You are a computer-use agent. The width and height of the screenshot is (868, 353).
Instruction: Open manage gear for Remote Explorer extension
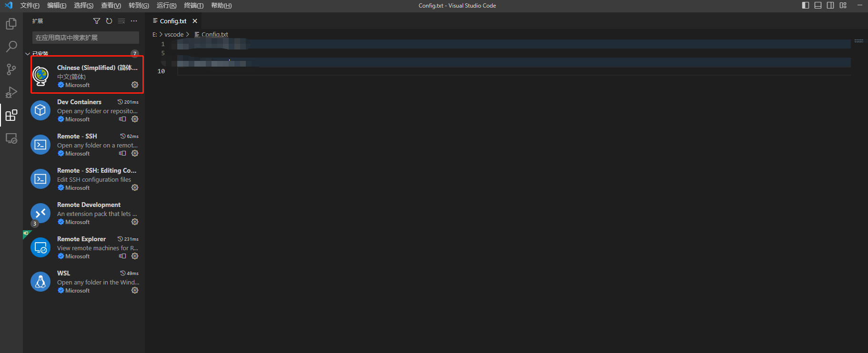tap(135, 256)
